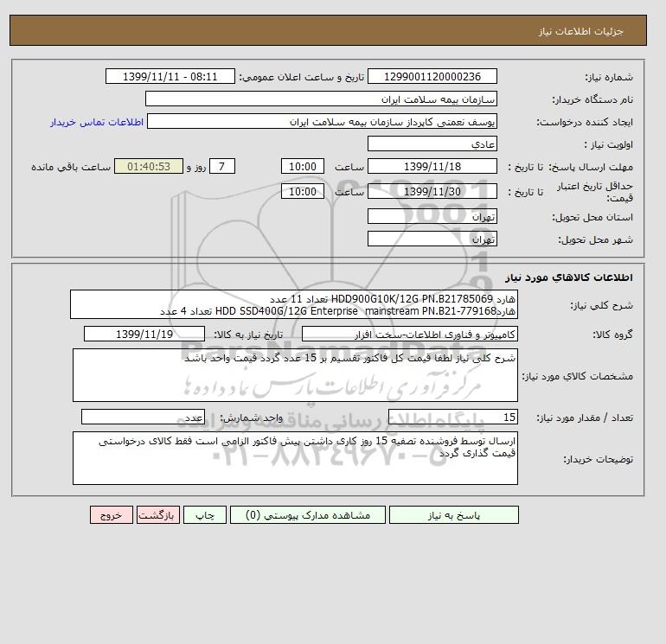Click the announcement date field 1399/11/11 - 08:11
The height and width of the screenshot is (644, 666).
pyautogui.click(x=170, y=76)
